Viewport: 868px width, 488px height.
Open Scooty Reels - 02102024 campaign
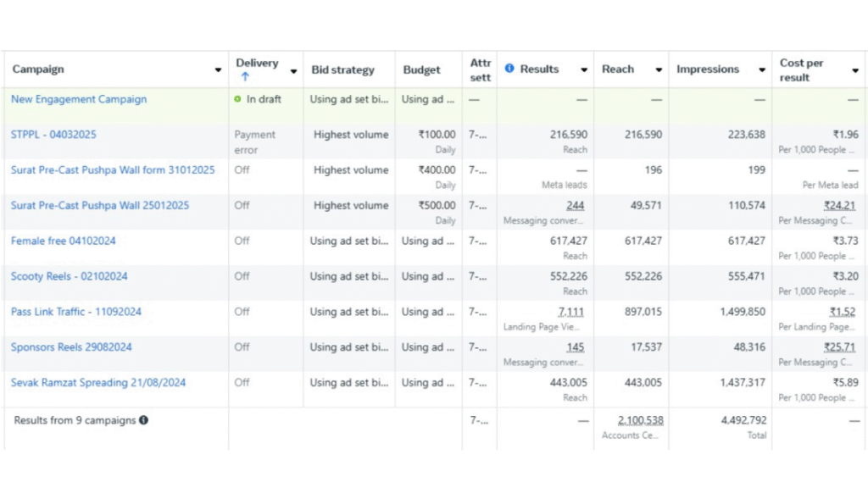[70, 276]
